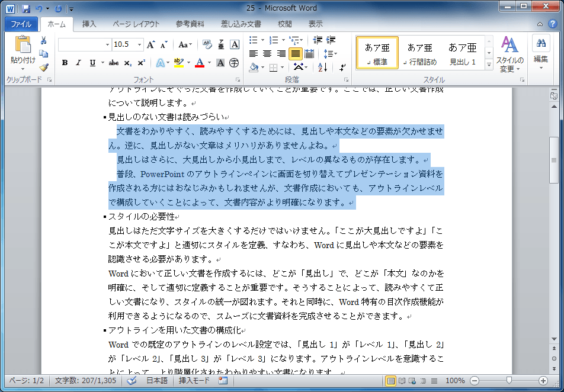Click the Cut icon in the Clipboard group
This screenshot has width=564, height=392.
coord(43,39)
